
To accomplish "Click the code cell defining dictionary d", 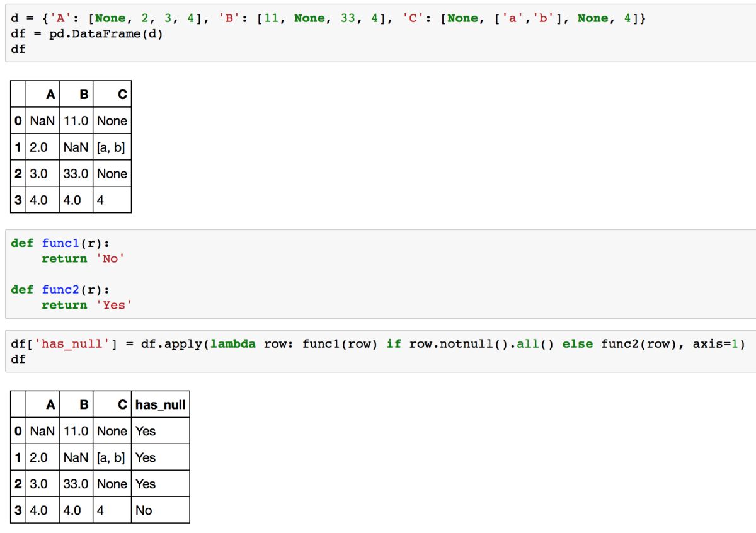I will point(381,32).
